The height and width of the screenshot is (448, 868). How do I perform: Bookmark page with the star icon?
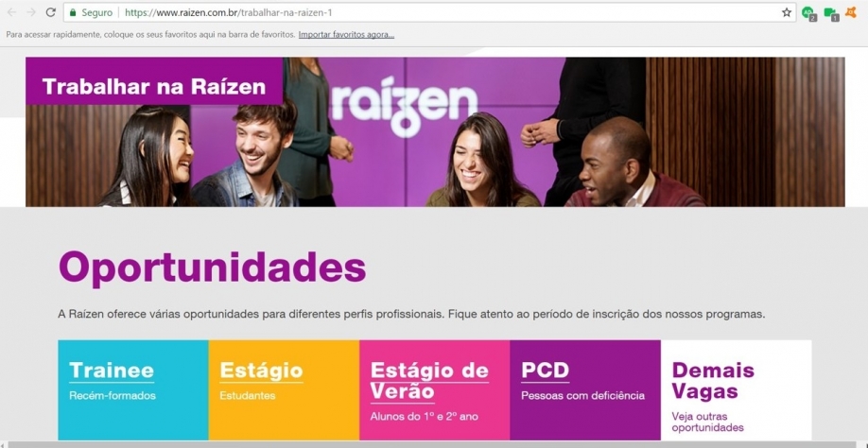coord(786,12)
